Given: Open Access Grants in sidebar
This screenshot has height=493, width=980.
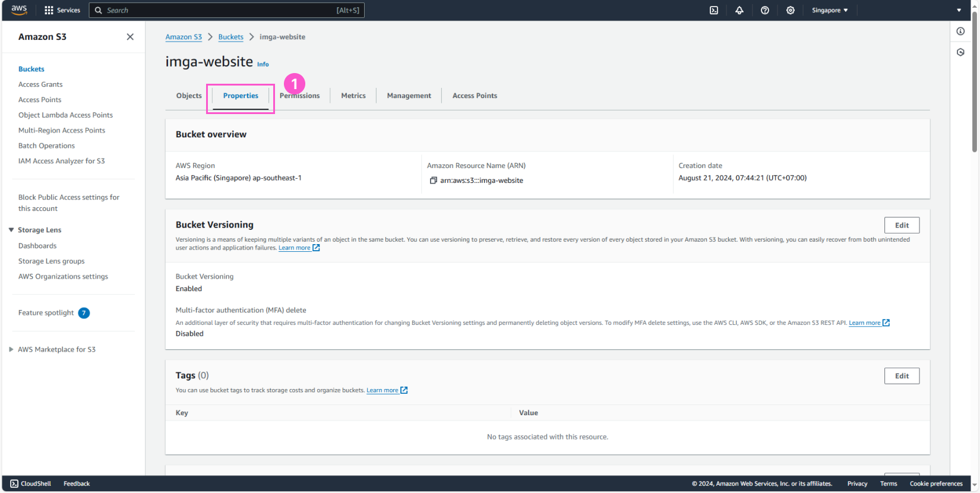Looking at the screenshot, I should tap(40, 84).
